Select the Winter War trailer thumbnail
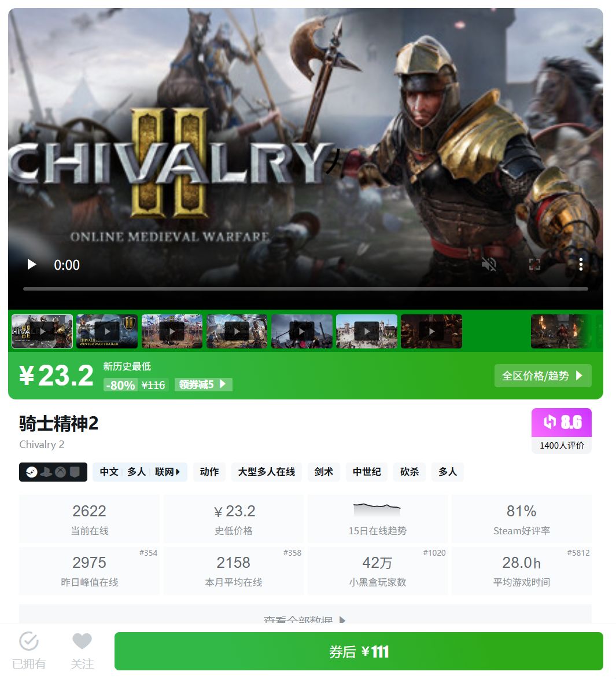616x679 pixels. (107, 331)
